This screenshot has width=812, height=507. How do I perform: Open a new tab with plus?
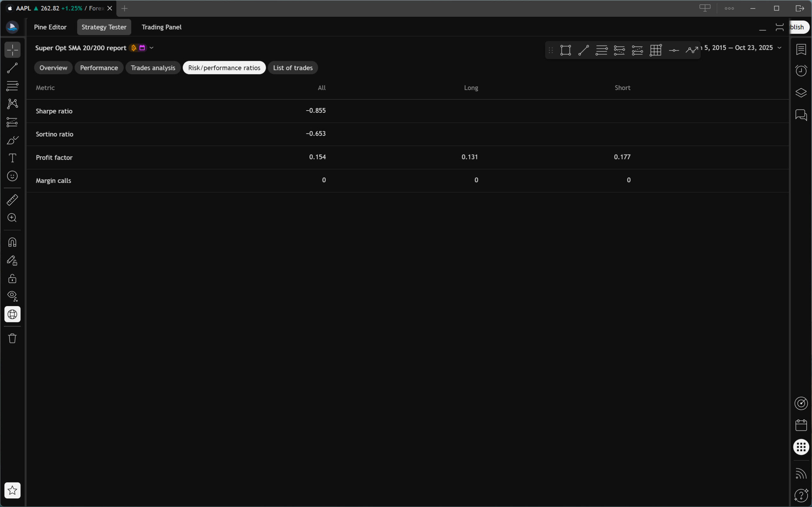point(124,8)
